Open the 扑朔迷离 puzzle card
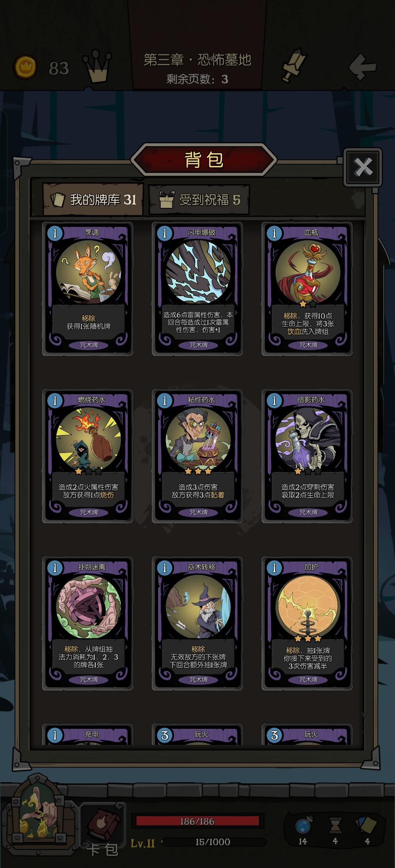 click(88, 623)
